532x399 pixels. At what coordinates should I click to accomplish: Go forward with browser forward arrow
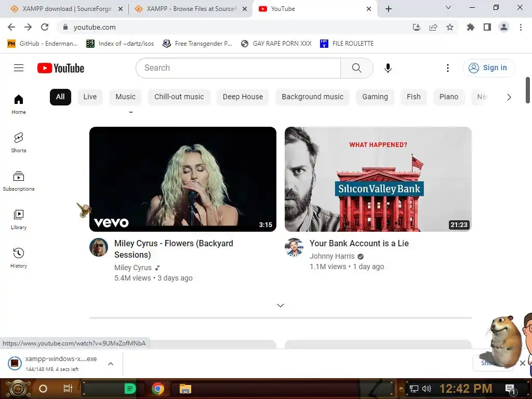coord(28,27)
